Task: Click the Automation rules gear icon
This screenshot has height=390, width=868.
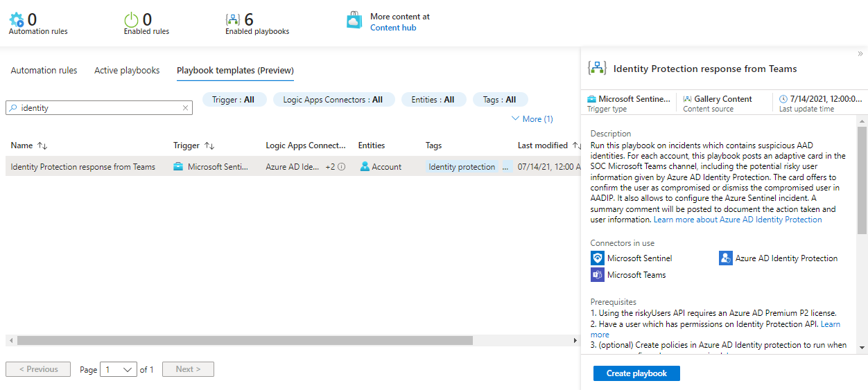Action: [x=17, y=19]
